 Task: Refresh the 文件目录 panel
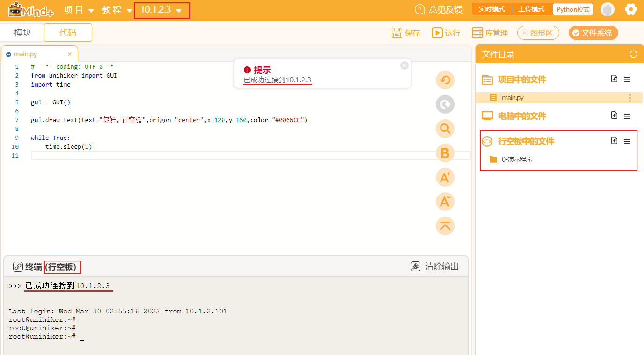pyautogui.click(x=633, y=54)
